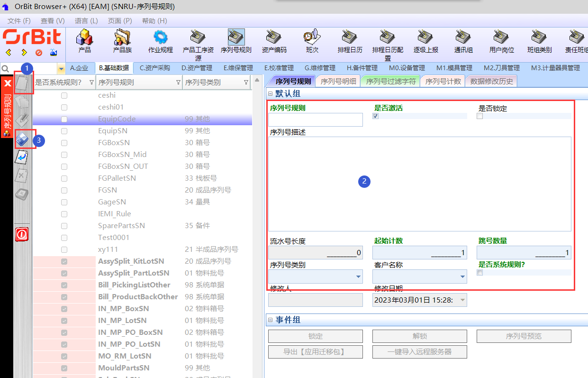The width and height of the screenshot is (588, 378).
Task: Click the 序列号预览 button
Action: click(x=524, y=336)
